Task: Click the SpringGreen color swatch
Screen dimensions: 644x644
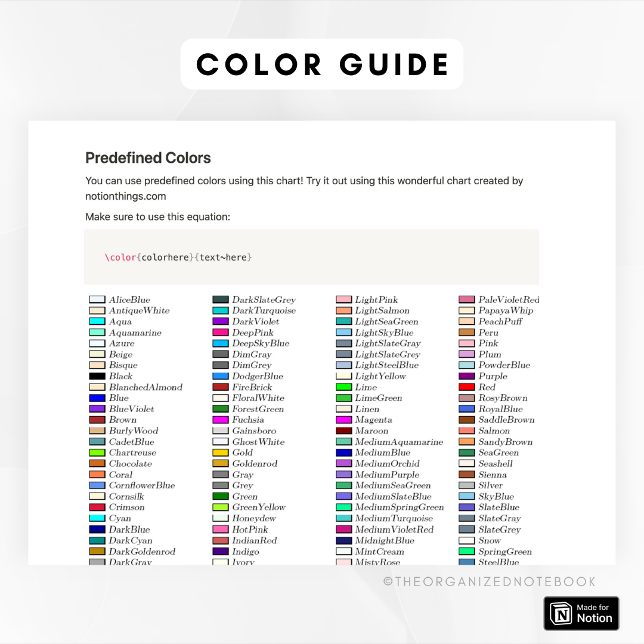Action: [x=467, y=552]
